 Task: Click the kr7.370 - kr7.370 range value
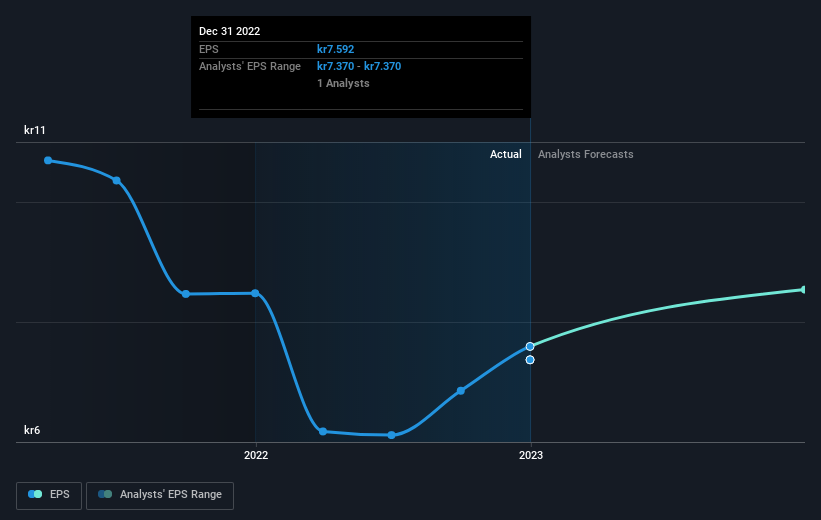(x=359, y=67)
